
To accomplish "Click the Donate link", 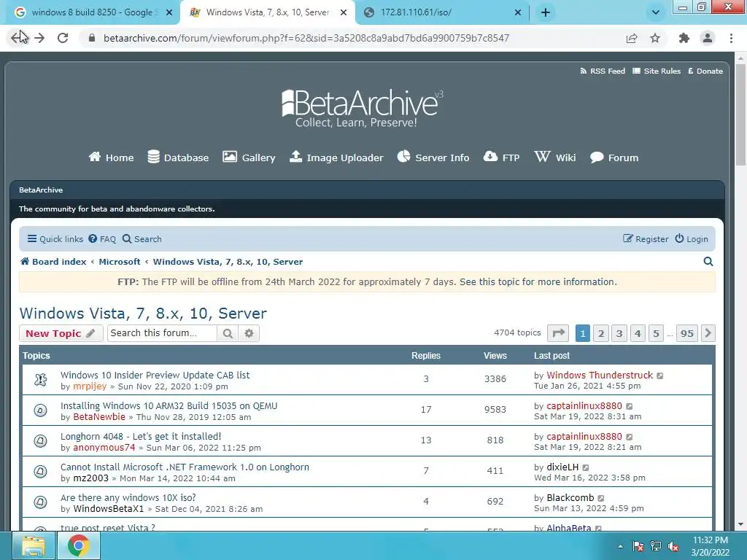I will point(705,71).
